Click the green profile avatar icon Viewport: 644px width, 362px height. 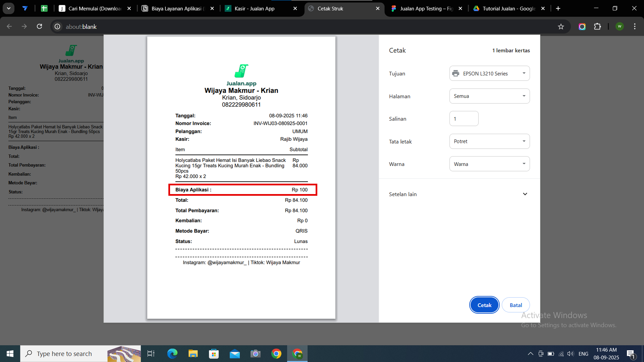click(620, 26)
